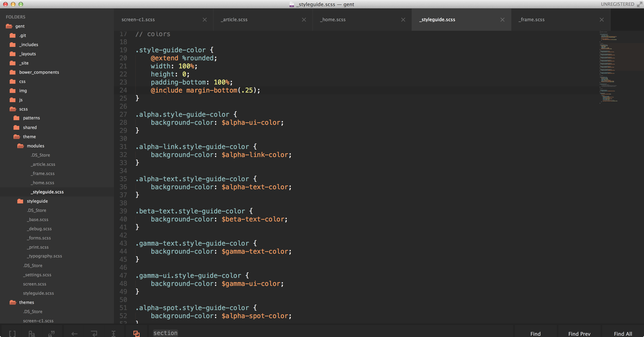Open _frame.scss in the sidebar
Viewport: 644px width, 337px height.
coord(43,173)
